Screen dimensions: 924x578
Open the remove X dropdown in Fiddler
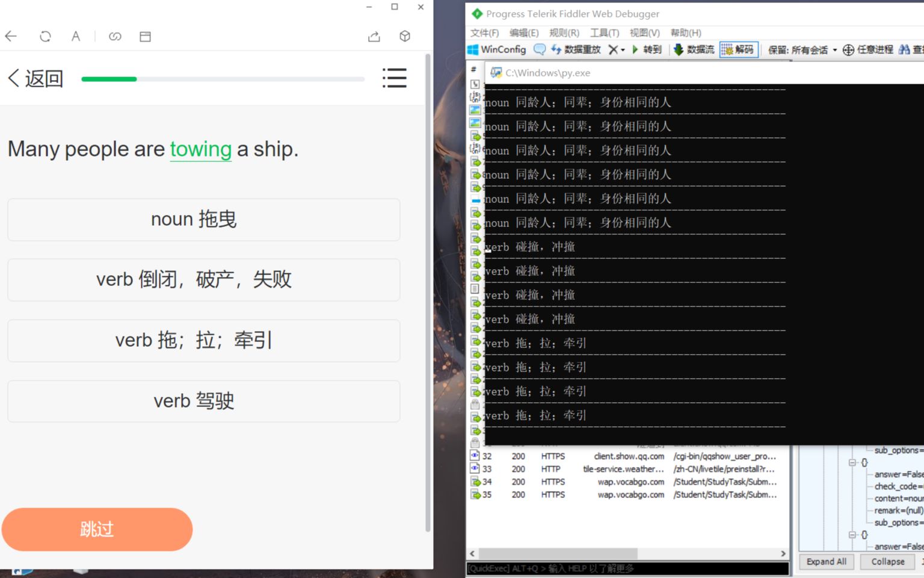coord(617,49)
